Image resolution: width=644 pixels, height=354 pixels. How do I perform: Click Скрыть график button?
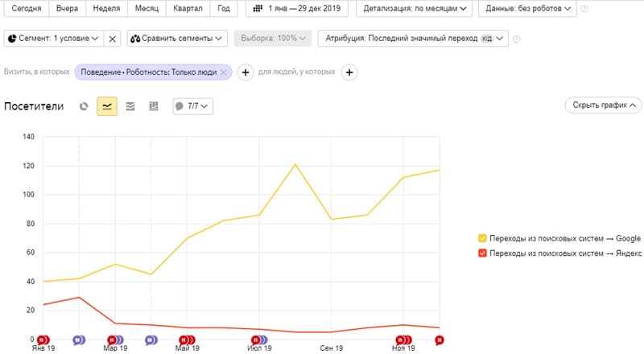click(x=603, y=105)
